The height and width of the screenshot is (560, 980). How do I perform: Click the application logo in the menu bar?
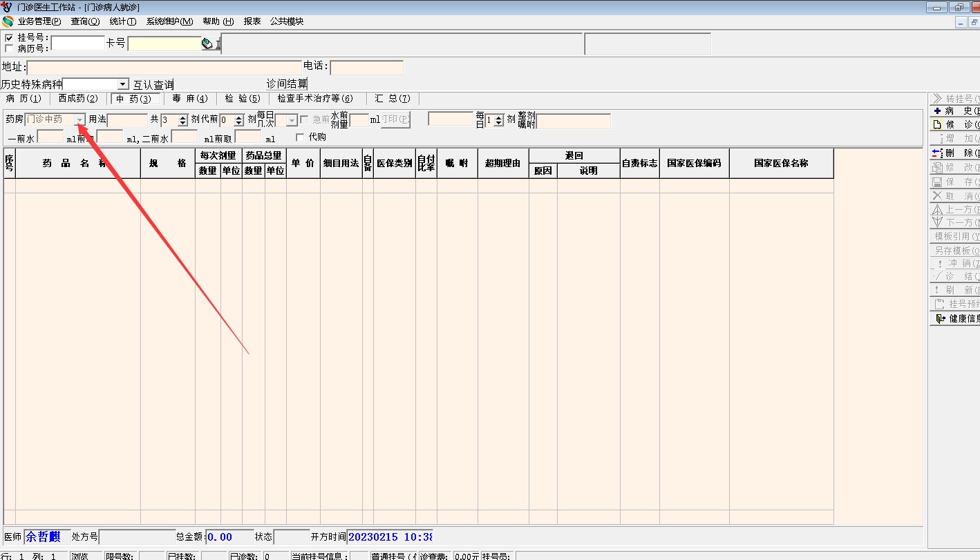coord(8,21)
